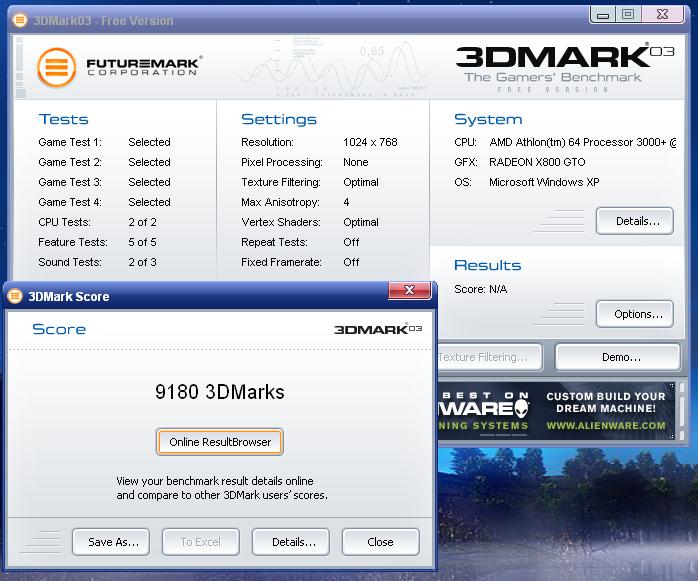Minimize the 3DMark03 main window
Image resolution: width=698 pixels, height=581 pixels.
(x=603, y=15)
